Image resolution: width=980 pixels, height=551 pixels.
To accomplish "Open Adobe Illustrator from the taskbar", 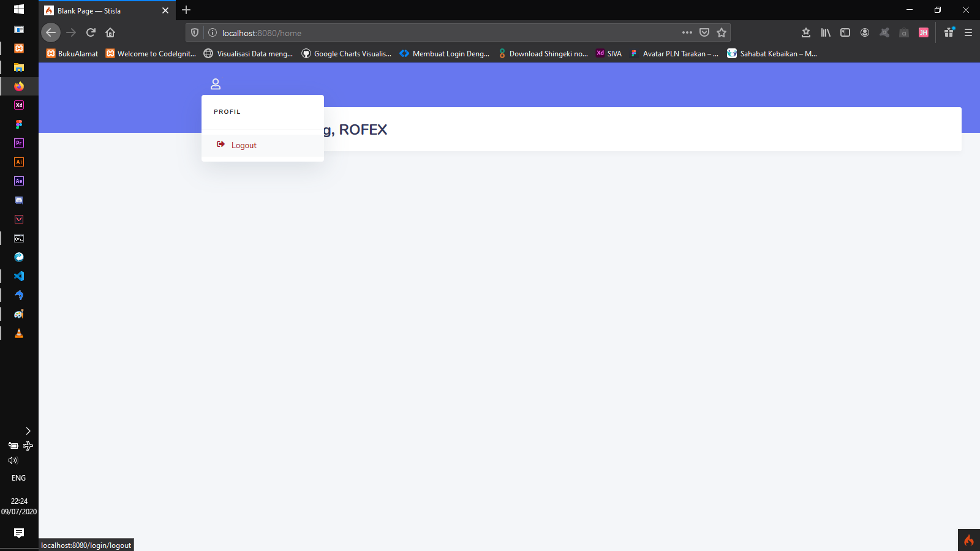I will pyautogui.click(x=18, y=162).
